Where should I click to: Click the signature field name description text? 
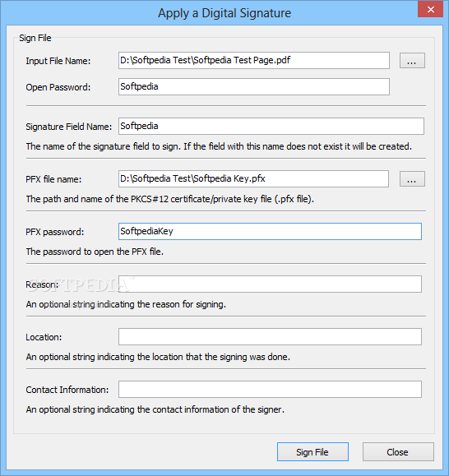pyautogui.click(x=219, y=146)
